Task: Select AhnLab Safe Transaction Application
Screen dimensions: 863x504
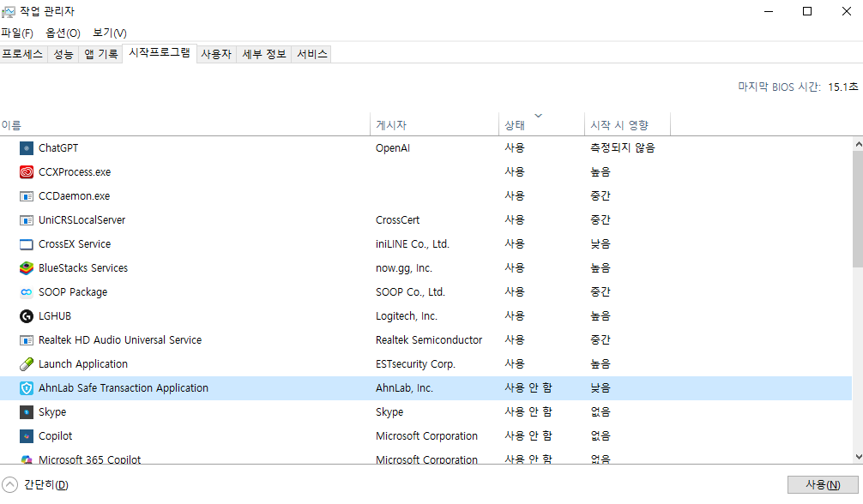Action: tap(124, 388)
